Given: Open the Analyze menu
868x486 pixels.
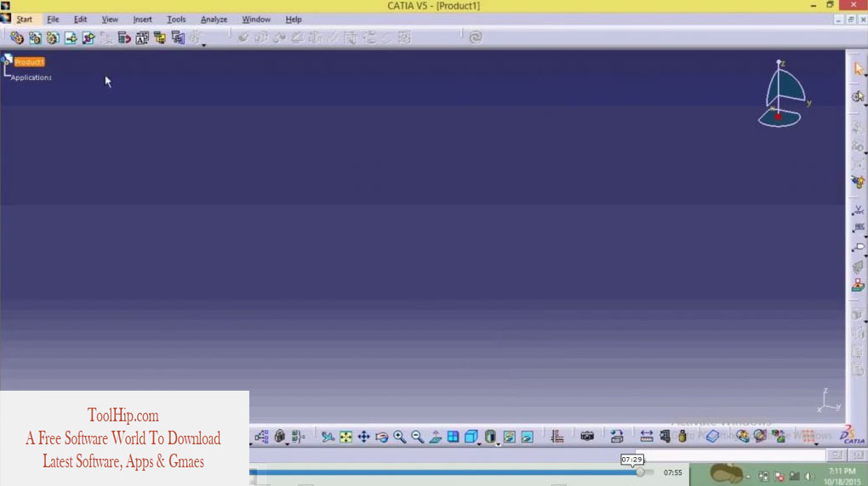Looking at the screenshot, I should tap(214, 20).
